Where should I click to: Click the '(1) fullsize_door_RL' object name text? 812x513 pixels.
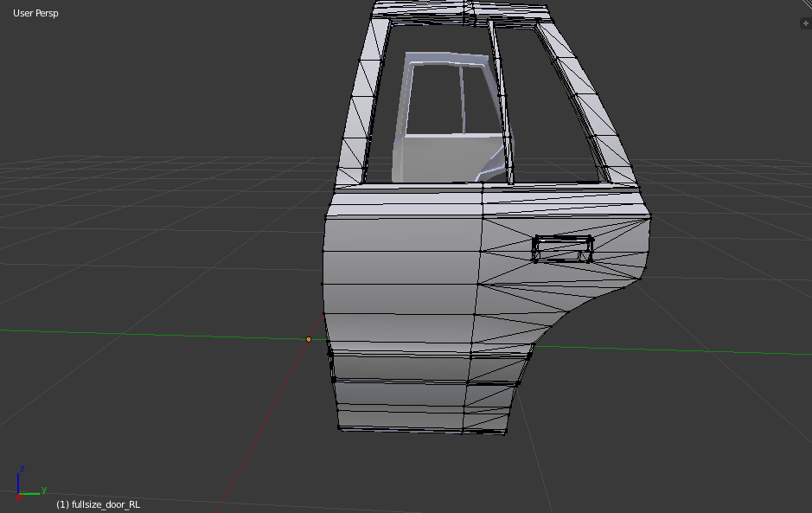click(x=99, y=504)
